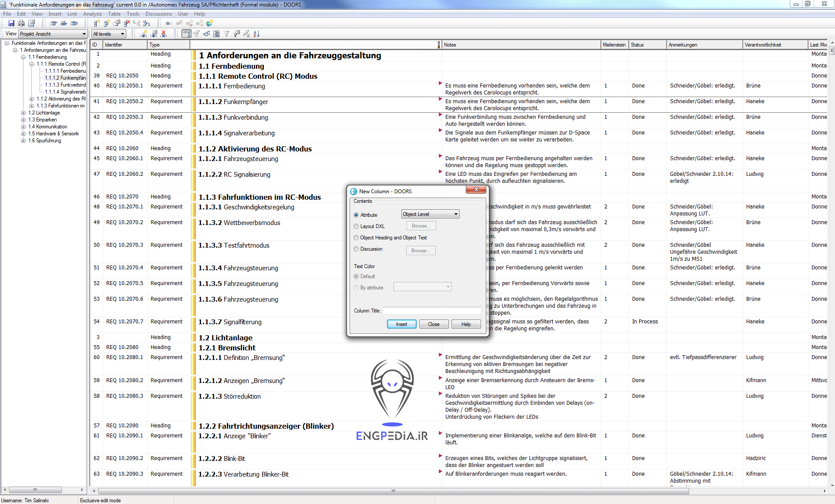Expand the 1.2 Lichtanlage tree node
This screenshot has width=835, height=504.
pos(24,113)
